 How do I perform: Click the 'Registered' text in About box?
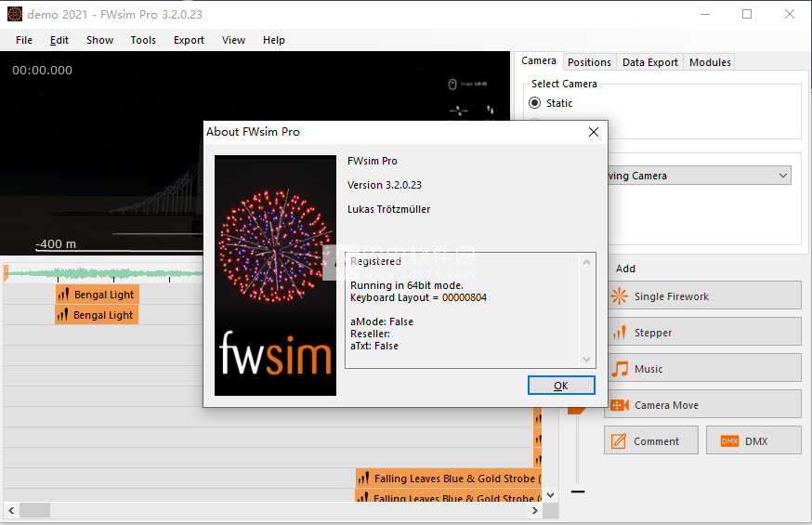coord(376,261)
